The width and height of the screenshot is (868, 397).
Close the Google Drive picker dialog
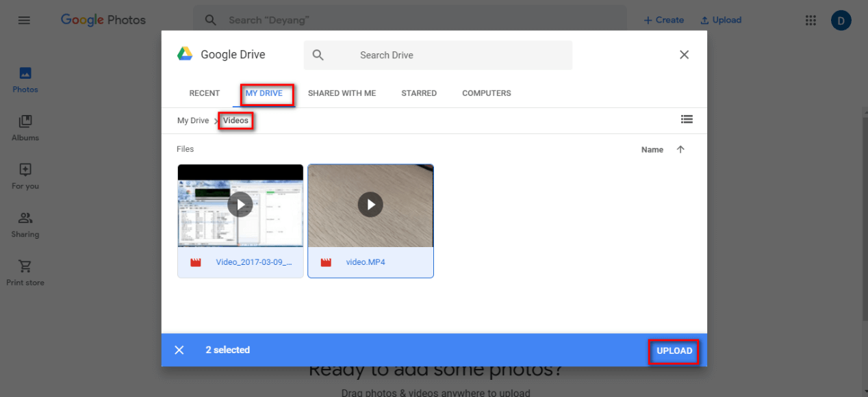point(684,55)
